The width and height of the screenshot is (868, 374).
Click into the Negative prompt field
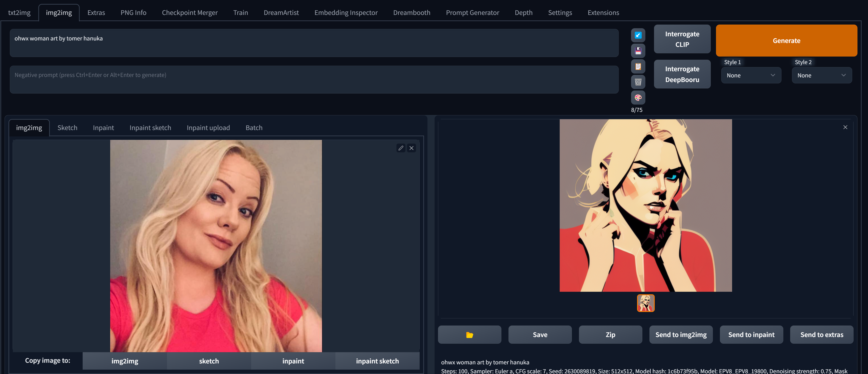[313, 79]
